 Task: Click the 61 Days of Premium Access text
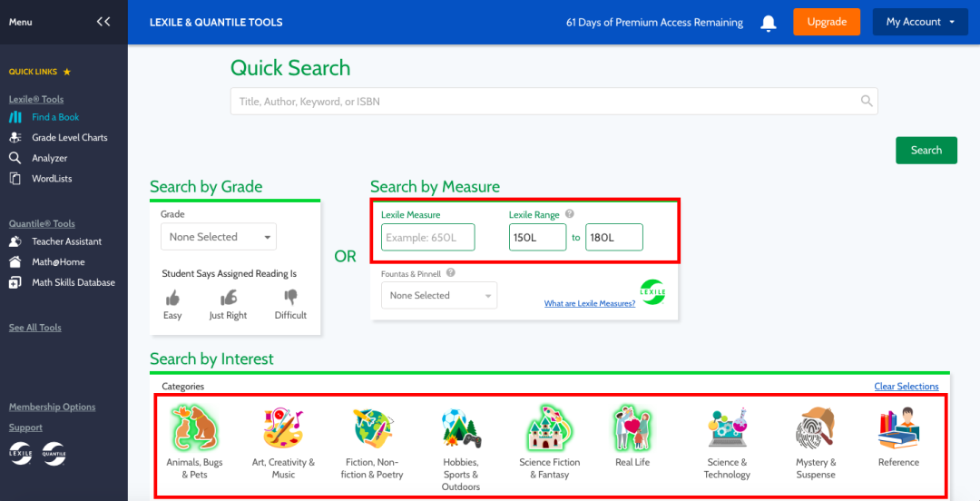click(654, 23)
